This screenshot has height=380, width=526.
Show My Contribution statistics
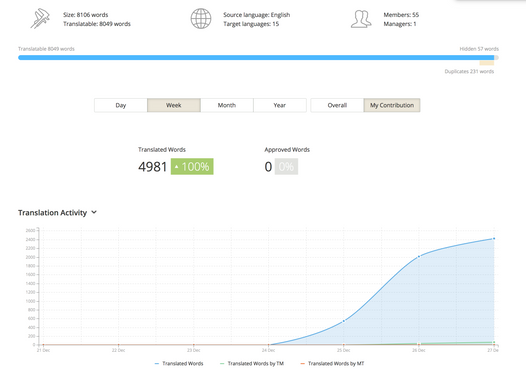point(392,105)
